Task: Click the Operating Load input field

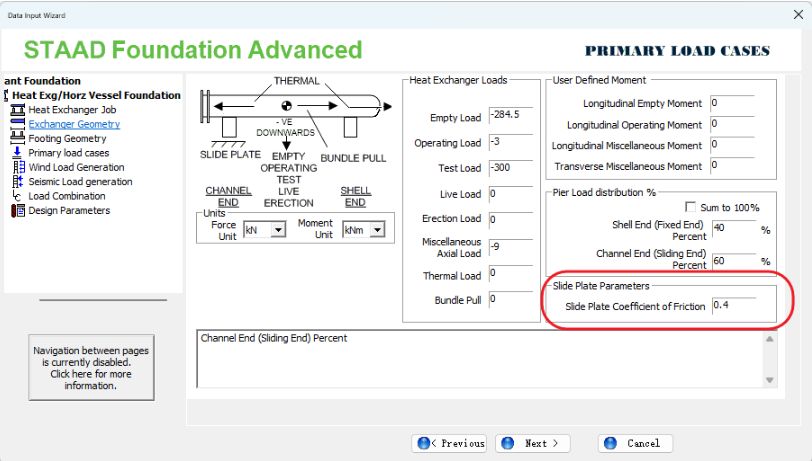Action: click(511, 142)
